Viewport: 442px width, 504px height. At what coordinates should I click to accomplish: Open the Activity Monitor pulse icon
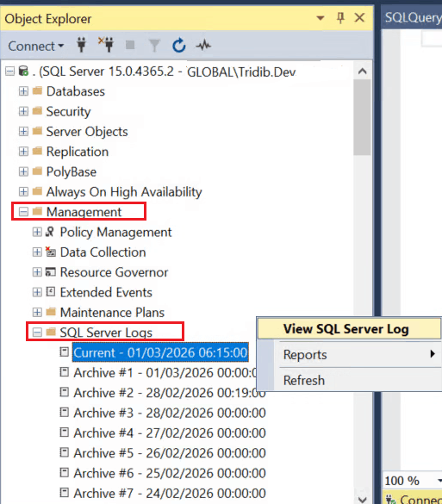coord(203,46)
